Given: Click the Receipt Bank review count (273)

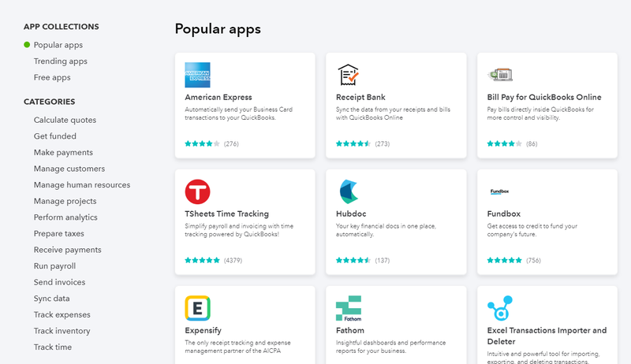Looking at the screenshot, I should (x=383, y=144).
